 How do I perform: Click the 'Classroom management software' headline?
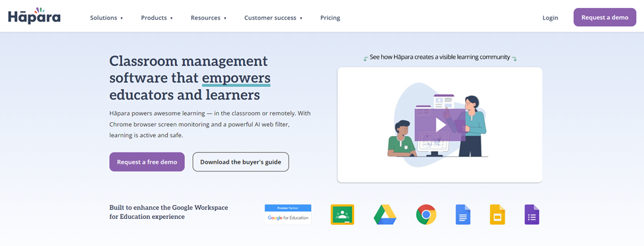pos(190,78)
